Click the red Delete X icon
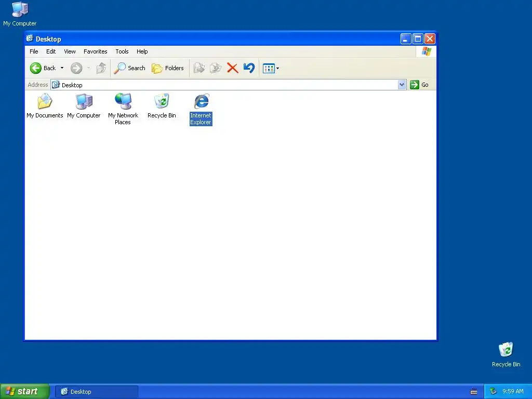 pos(232,68)
